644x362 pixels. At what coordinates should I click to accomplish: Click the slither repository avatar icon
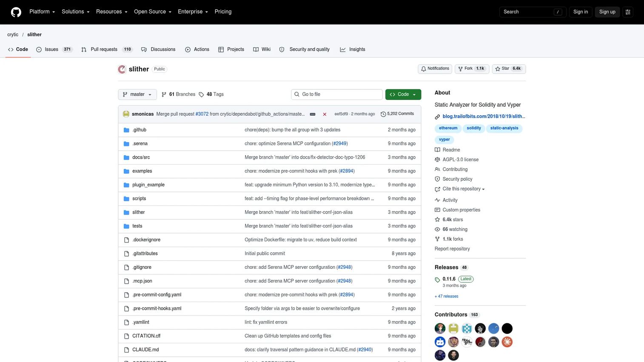click(122, 69)
